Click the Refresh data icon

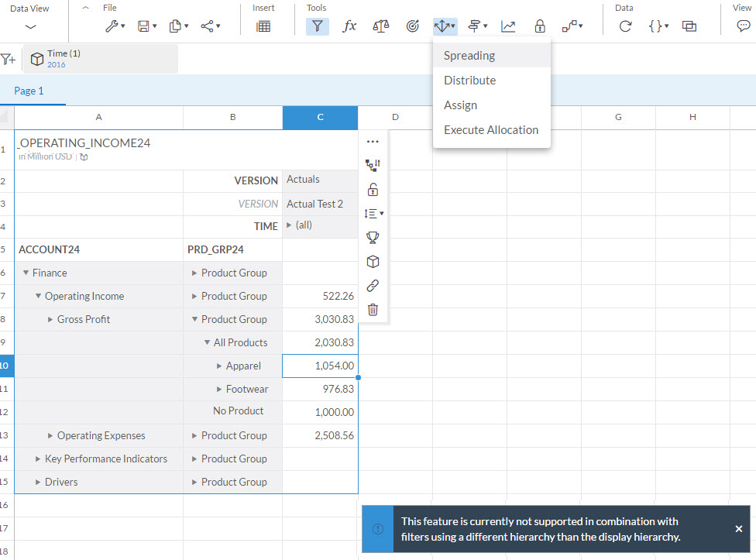tap(625, 26)
